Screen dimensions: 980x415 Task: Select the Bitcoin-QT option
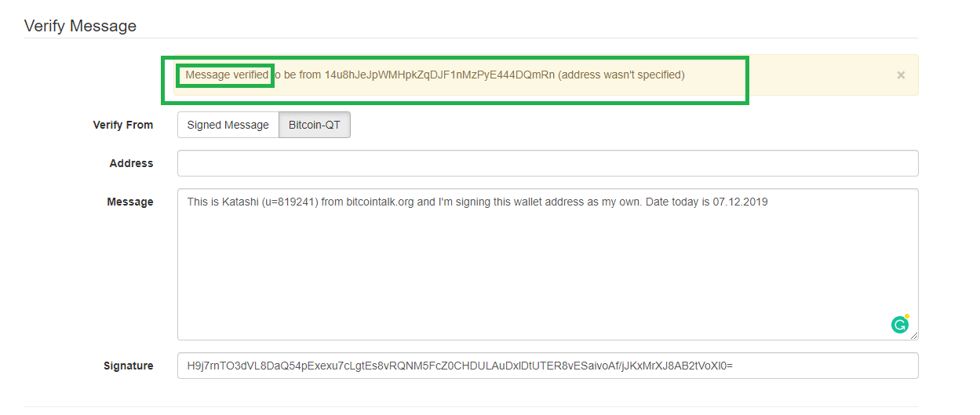pos(315,125)
